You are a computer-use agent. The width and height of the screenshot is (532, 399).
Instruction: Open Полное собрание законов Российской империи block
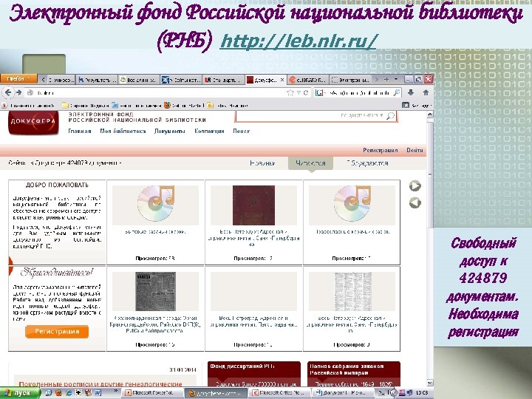(353, 374)
